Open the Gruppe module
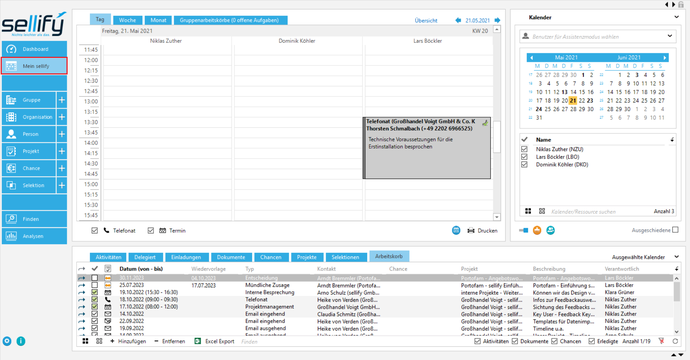Image resolution: width=690 pixels, height=360 pixels. [29, 100]
